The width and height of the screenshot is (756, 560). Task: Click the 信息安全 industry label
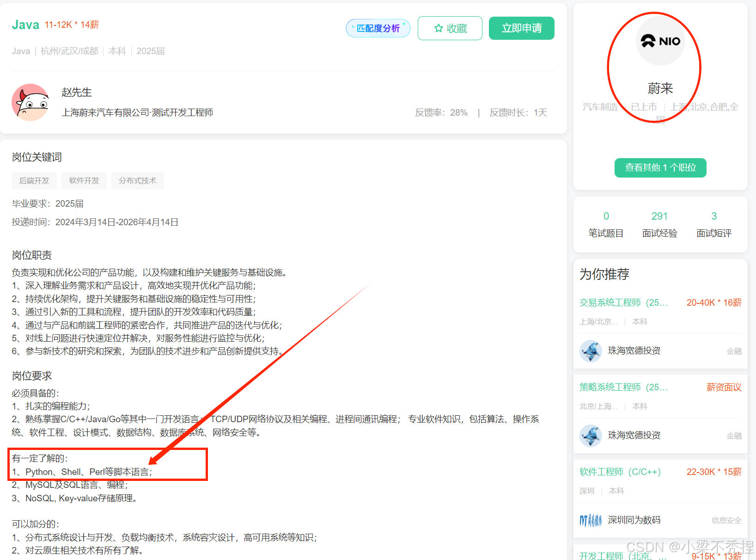(726, 521)
